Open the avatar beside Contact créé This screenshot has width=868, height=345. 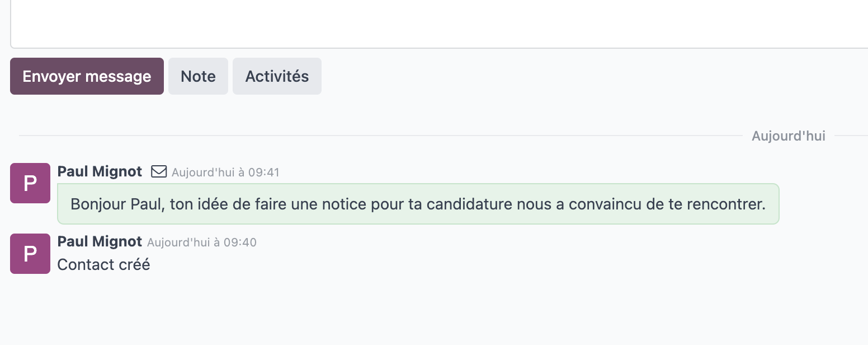click(x=30, y=254)
